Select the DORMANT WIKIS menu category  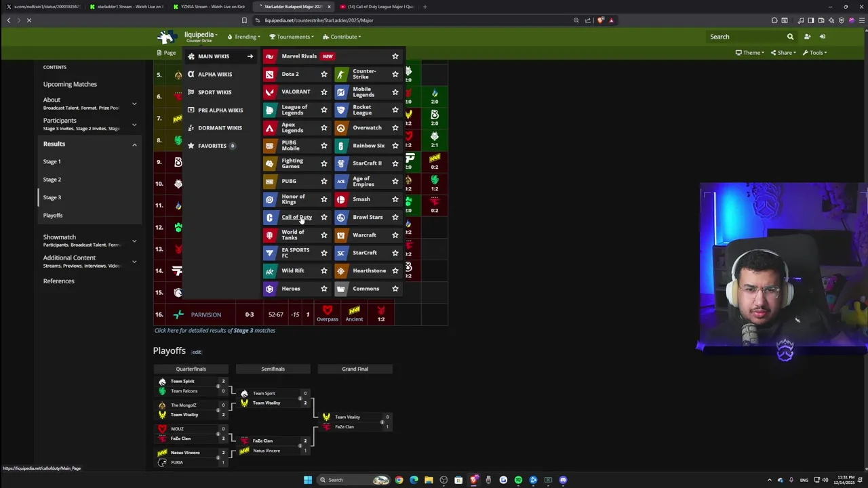(220, 127)
